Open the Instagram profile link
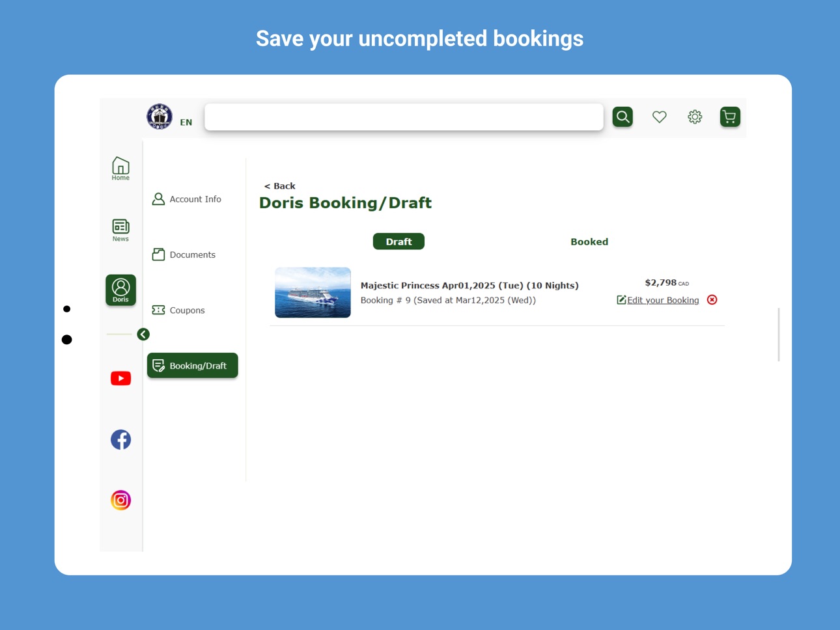 tap(120, 500)
